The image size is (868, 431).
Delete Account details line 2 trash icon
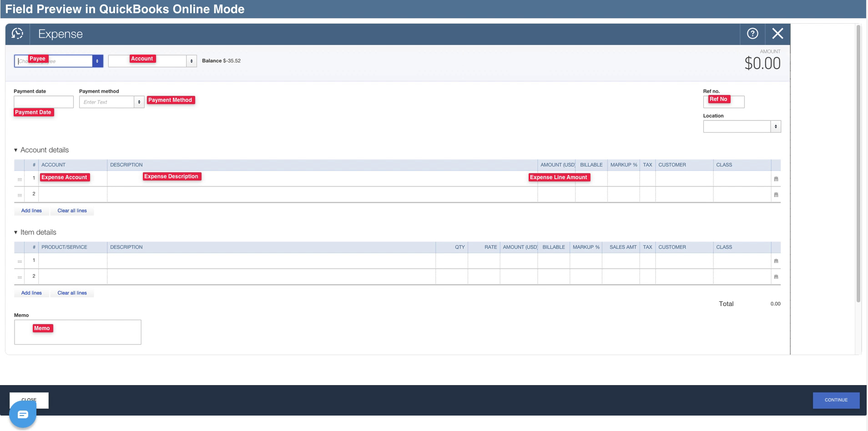[776, 195]
